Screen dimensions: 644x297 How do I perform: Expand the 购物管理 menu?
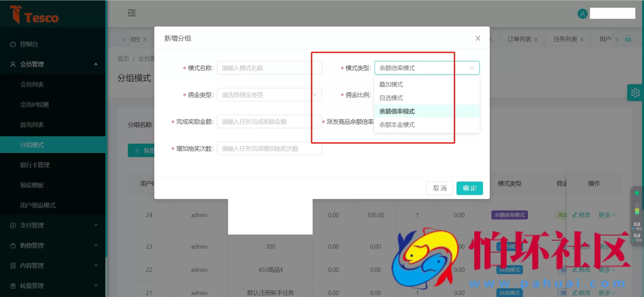point(53,245)
